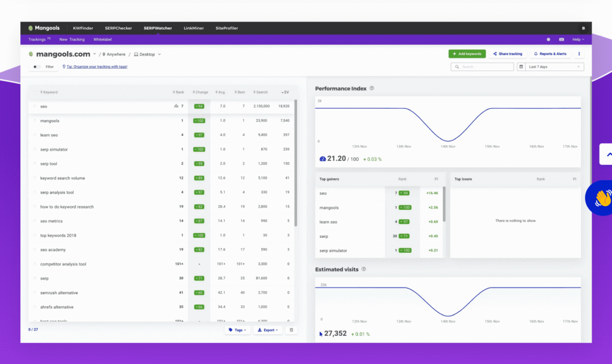Image resolution: width=612 pixels, height=364 pixels.
Task: Click the cursor icon next to 27,352
Action: coord(321,334)
